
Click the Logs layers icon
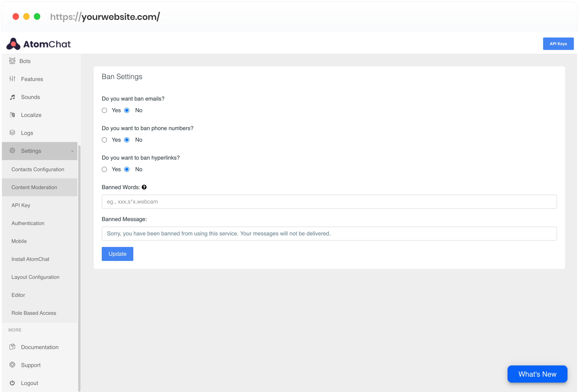point(12,133)
